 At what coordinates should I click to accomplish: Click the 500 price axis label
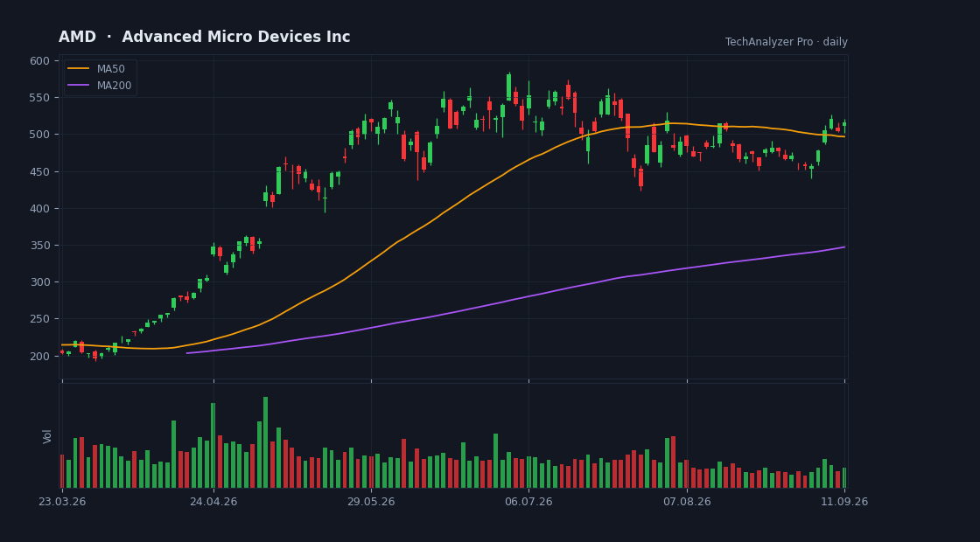(39, 135)
